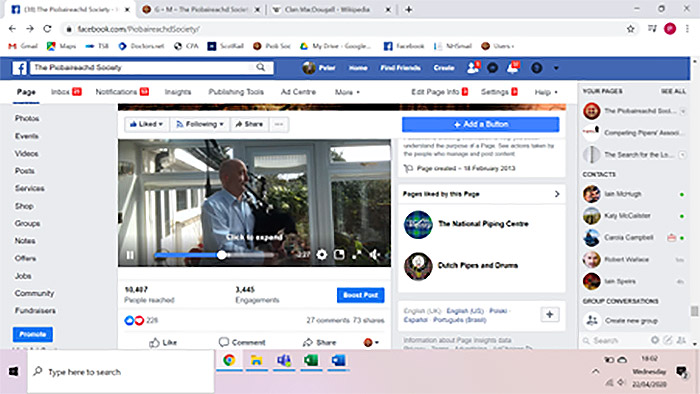Switch to Clan MacDougall Wikipedia tab
The width and height of the screenshot is (700, 394).
[331, 9]
